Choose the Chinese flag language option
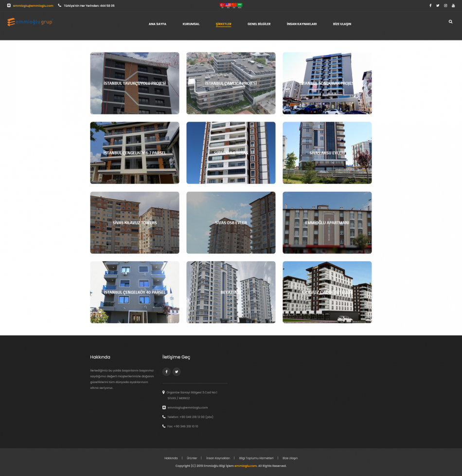Screen dimensions: 462x476 tap(233, 5)
